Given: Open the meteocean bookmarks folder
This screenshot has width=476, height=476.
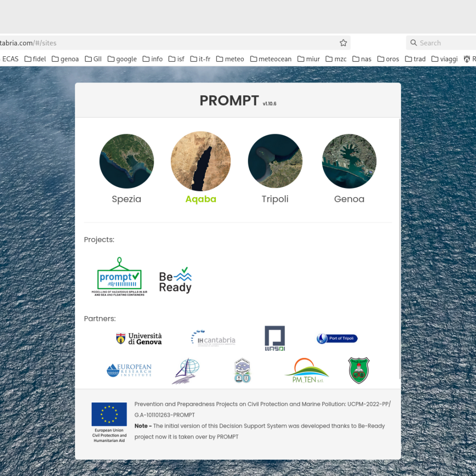Looking at the screenshot, I should [x=271, y=59].
